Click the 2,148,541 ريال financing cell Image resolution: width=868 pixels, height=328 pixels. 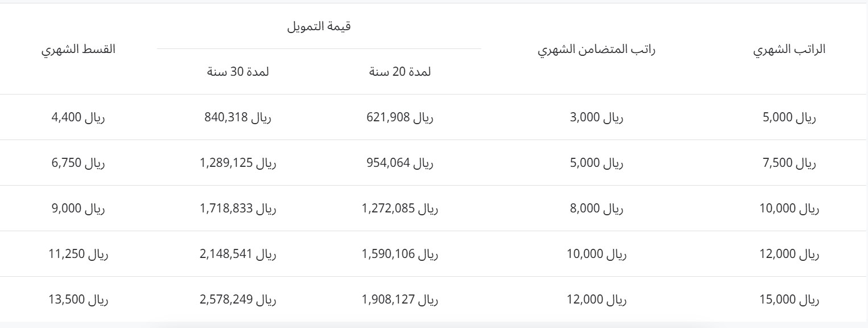[238, 254]
